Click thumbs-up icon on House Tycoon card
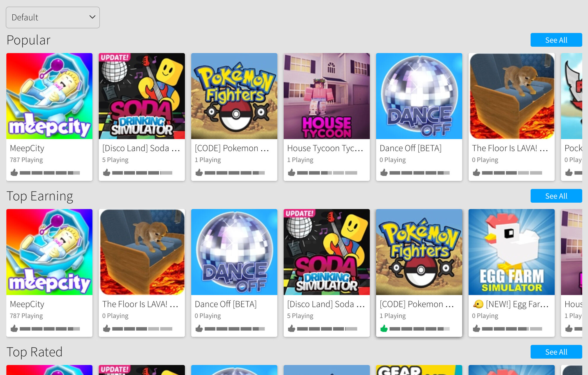This screenshot has height=375, width=588. tap(292, 172)
